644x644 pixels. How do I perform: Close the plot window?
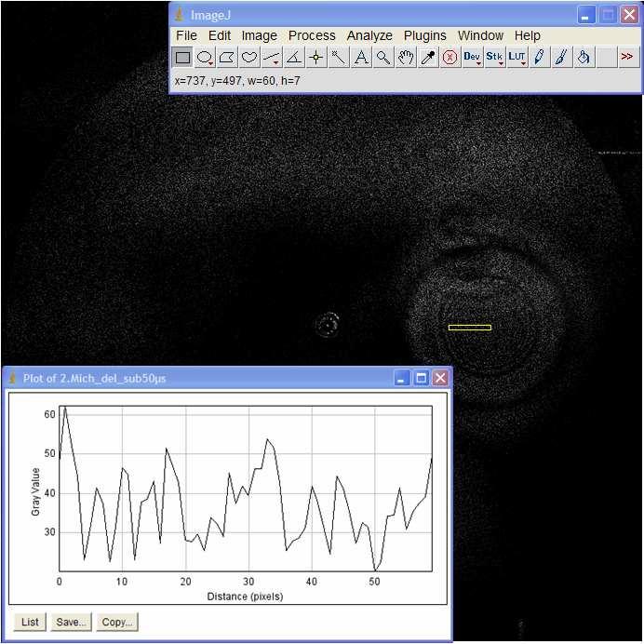click(440, 378)
